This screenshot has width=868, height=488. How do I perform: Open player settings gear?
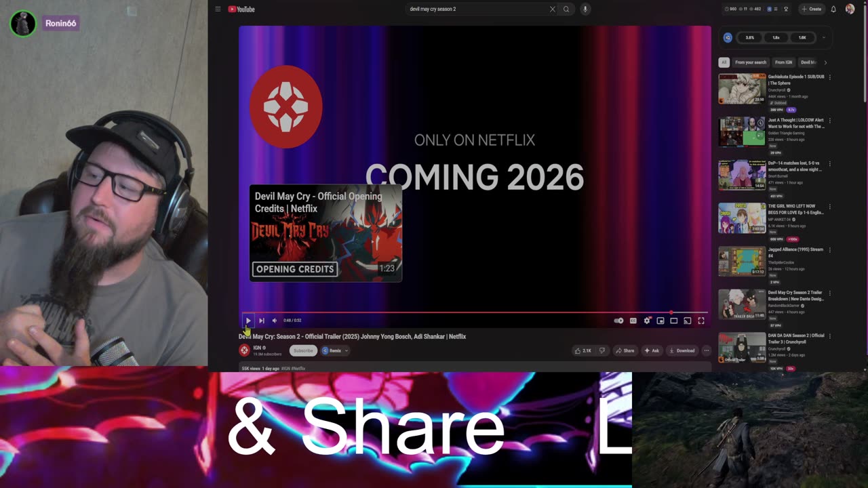tap(647, 321)
